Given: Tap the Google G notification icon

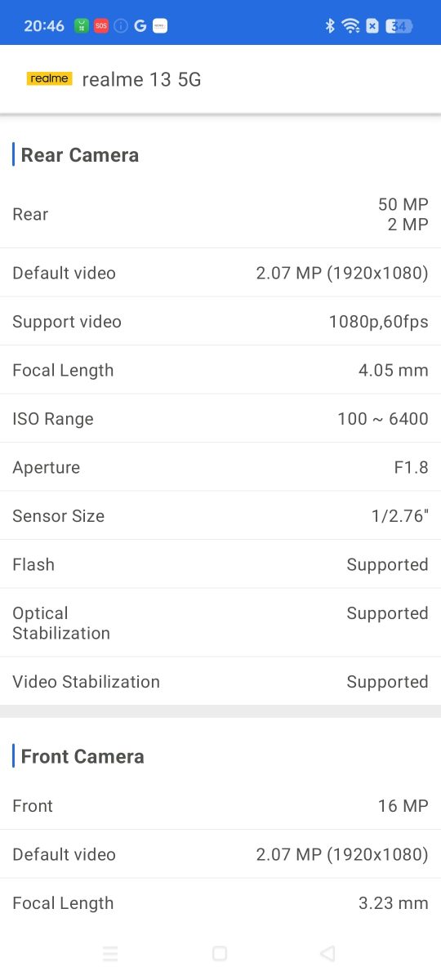Looking at the screenshot, I should (x=140, y=26).
